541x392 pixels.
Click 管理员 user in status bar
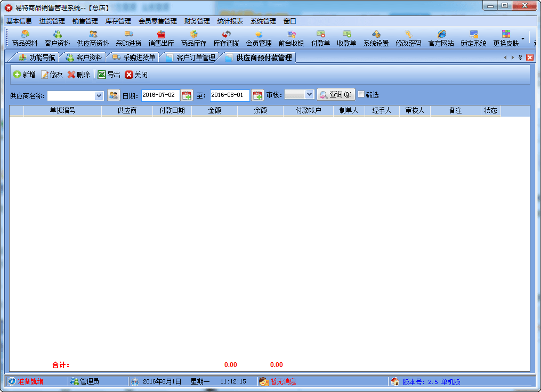click(x=90, y=381)
